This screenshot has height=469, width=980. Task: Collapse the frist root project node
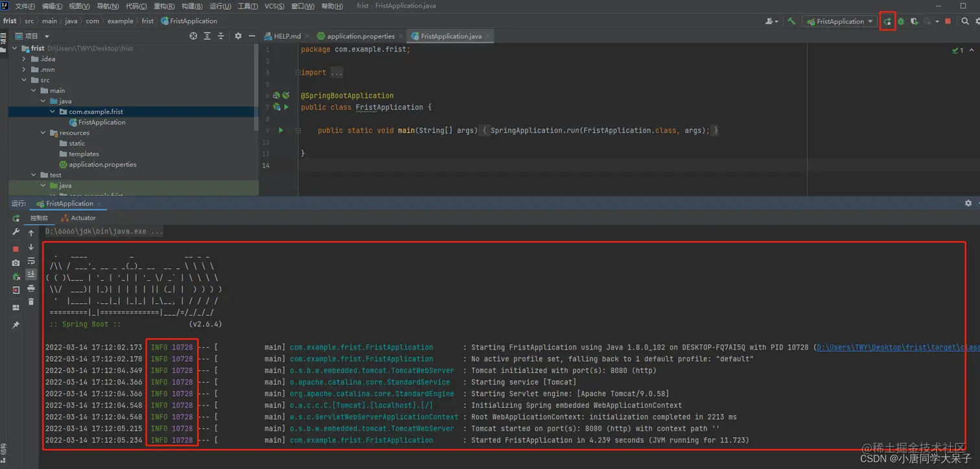point(14,49)
